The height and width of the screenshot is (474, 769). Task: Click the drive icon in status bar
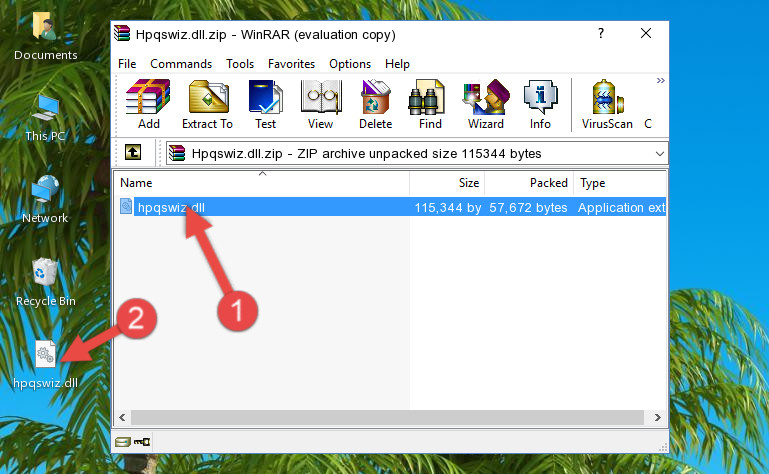click(123, 442)
